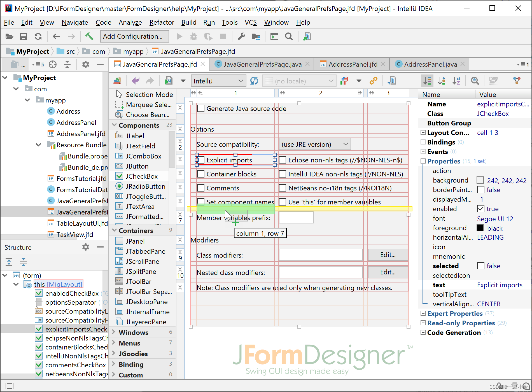Click the Search Everywhere magnifier icon
This screenshot has height=392, width=532.
[x=289, y=36]
